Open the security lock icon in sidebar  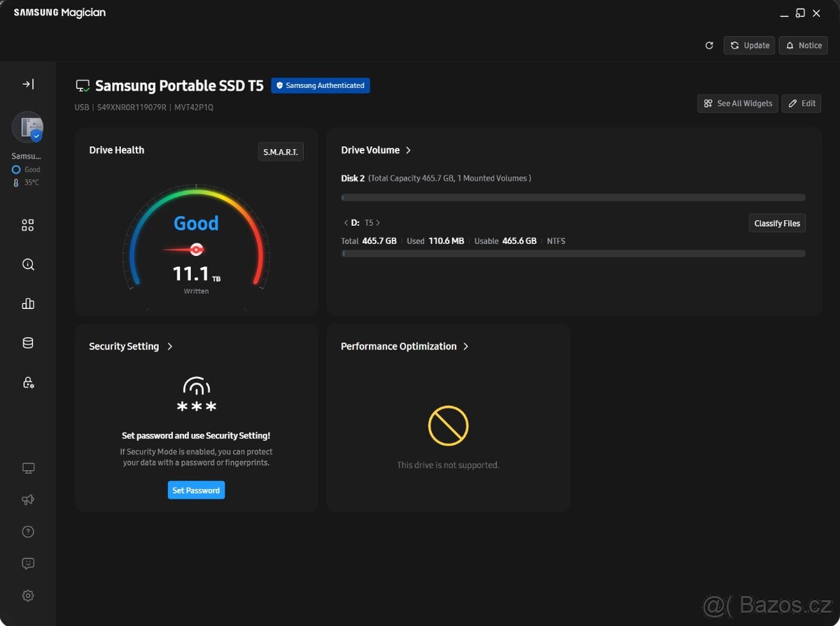28,382
